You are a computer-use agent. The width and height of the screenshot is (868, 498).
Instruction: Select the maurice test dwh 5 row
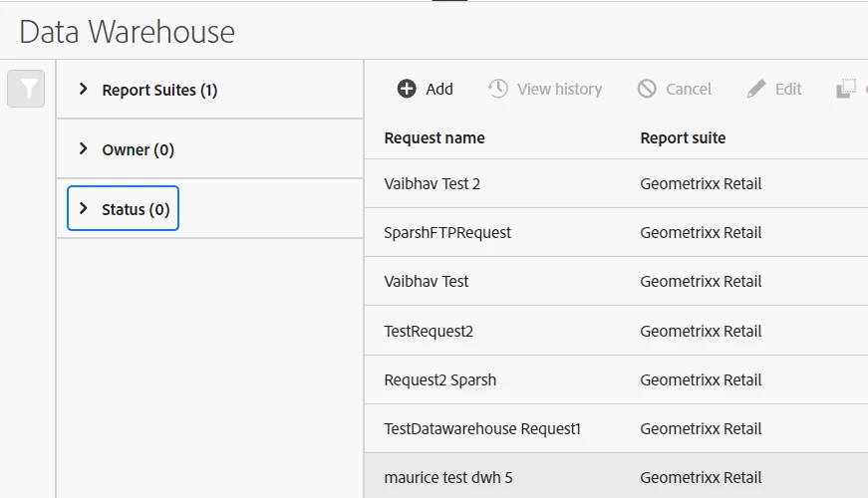pos(447,477)
